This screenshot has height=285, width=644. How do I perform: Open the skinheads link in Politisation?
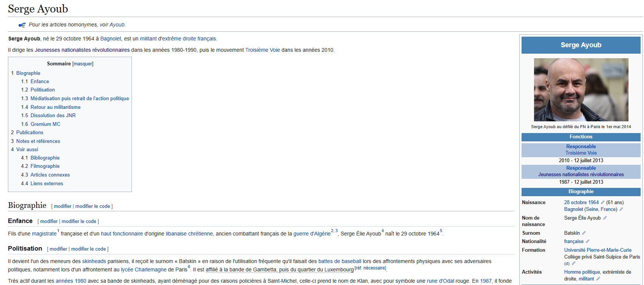[94, 262]
